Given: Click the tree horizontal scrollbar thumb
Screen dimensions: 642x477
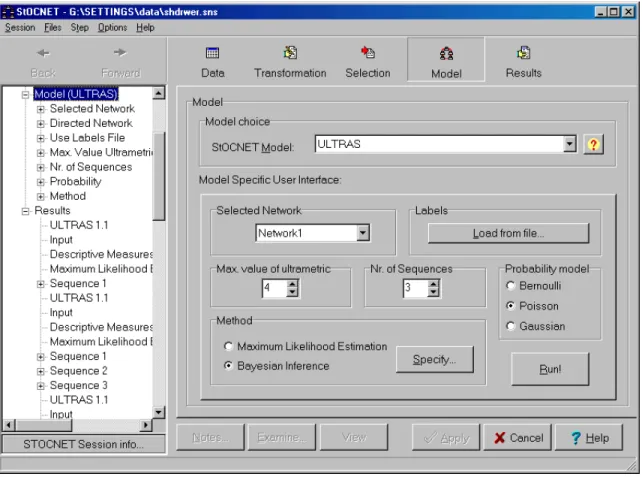Looking at the screenshot, I should click(44, 425).
